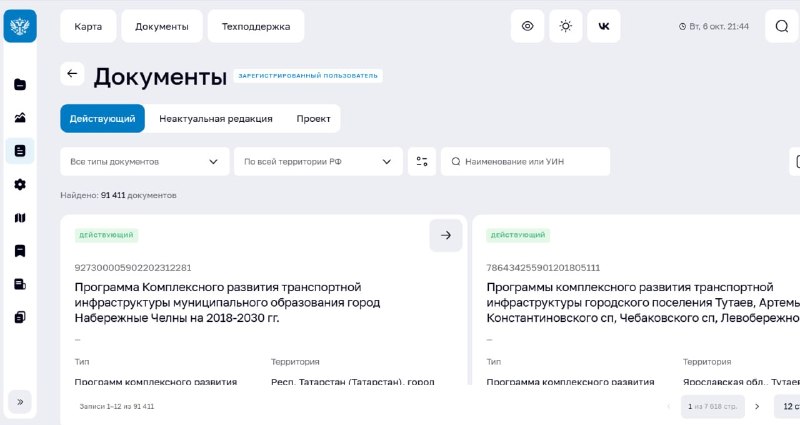
Task: Expand По всей территории РФ dropdown
Action: click(x=318, y=162)
